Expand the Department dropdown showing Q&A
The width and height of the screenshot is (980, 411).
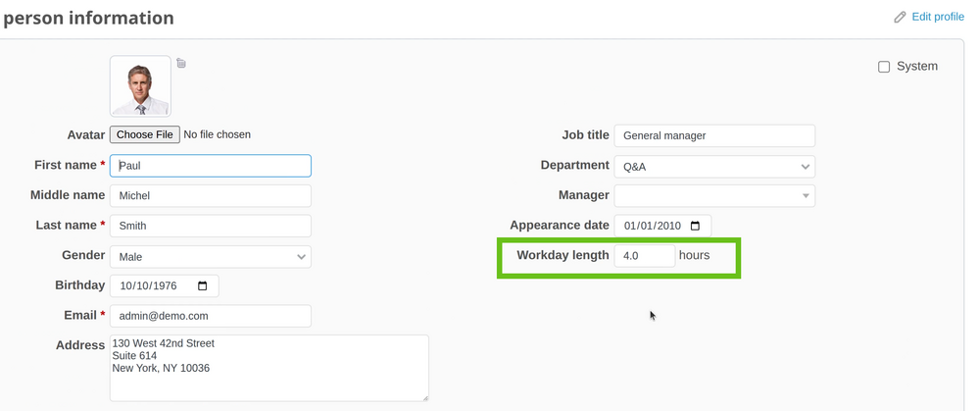[714, 167]
